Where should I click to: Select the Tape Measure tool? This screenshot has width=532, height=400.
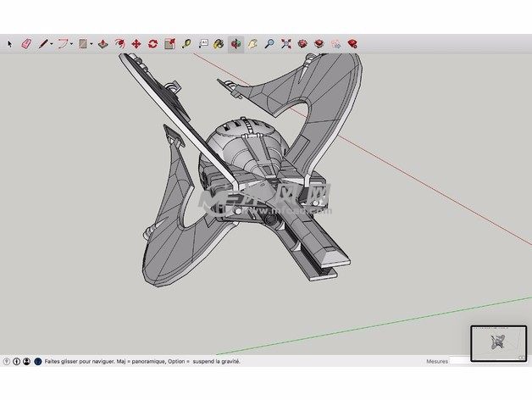(186, 43)
